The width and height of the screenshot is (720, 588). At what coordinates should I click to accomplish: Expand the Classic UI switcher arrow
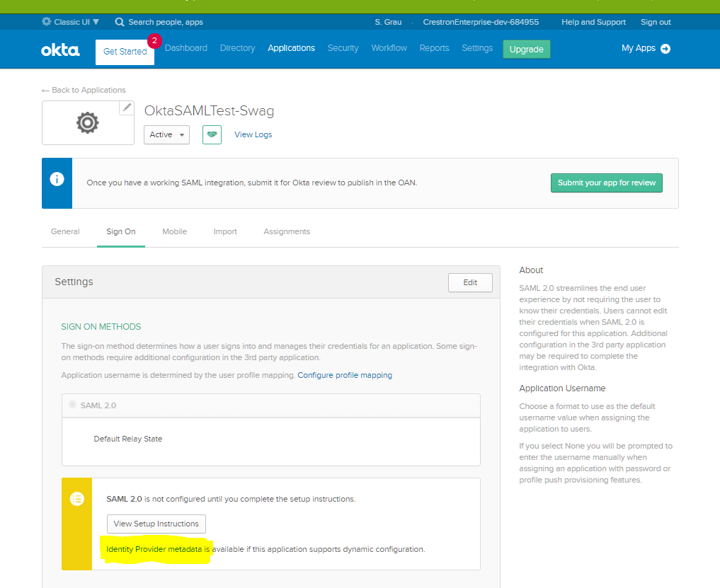pos(96,21)
